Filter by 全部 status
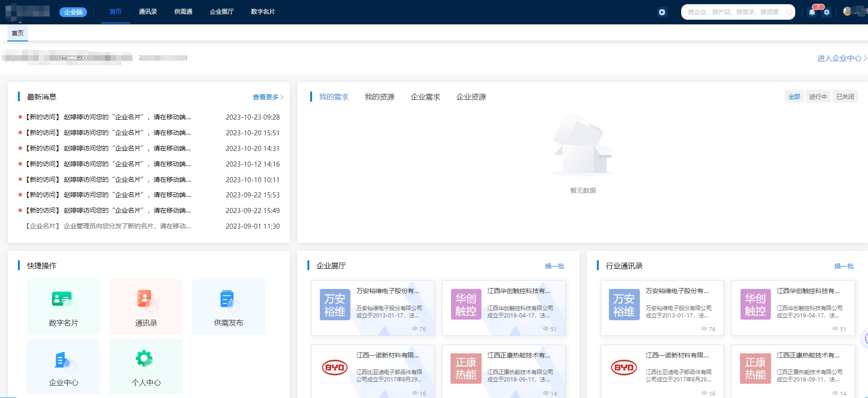 [794, 97]
